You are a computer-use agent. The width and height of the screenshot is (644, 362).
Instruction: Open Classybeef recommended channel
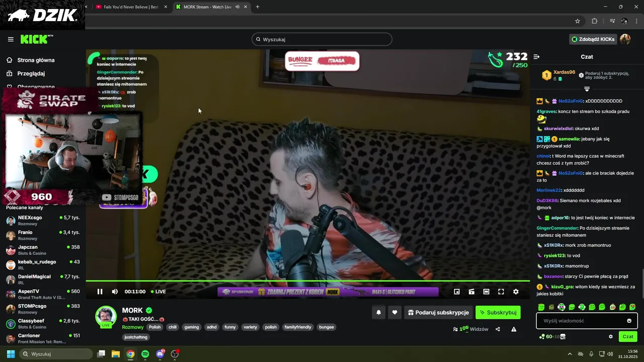click(x=43, y=324)
